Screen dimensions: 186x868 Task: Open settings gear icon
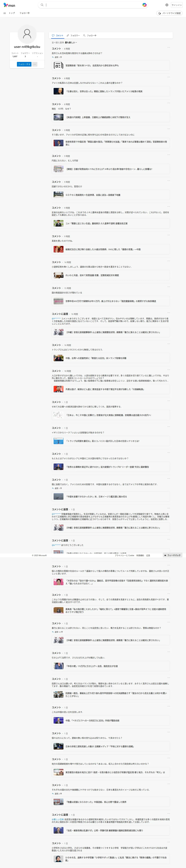[167, 5]
